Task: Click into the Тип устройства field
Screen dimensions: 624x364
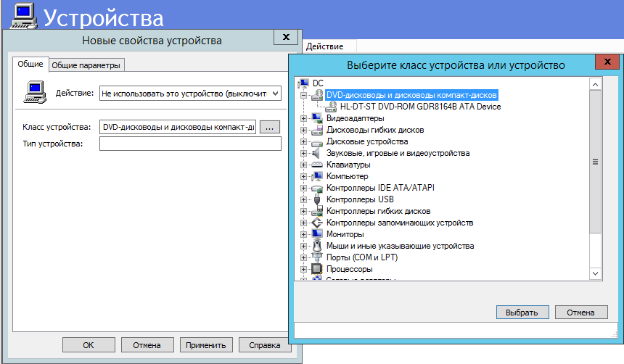Action: 190,144
